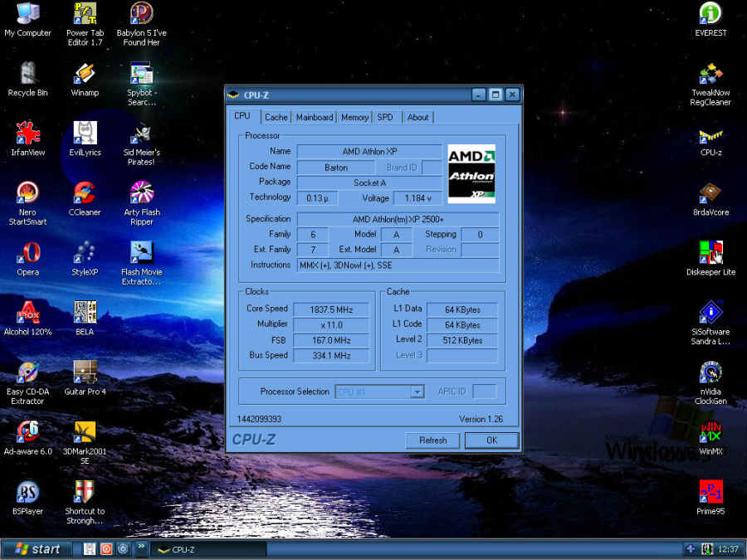Select the nVidia ClockGen icon
747x560 pixels.
(710, 373)
